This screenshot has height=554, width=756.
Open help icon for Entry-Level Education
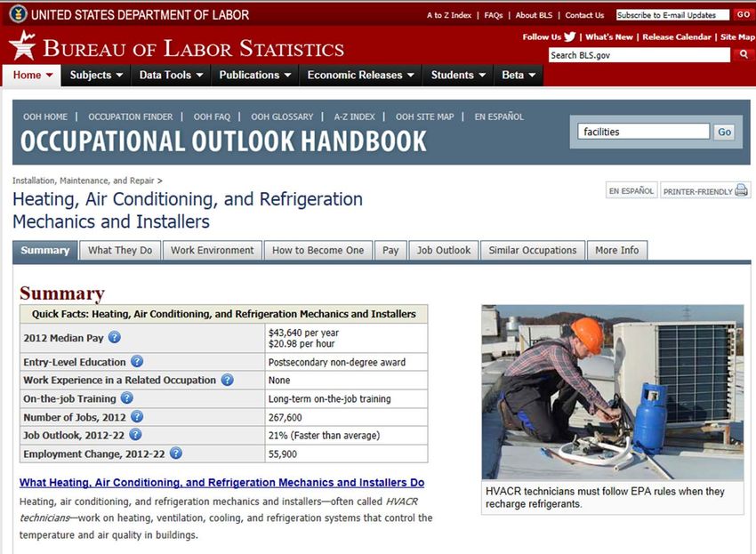(x=137, y=361)
